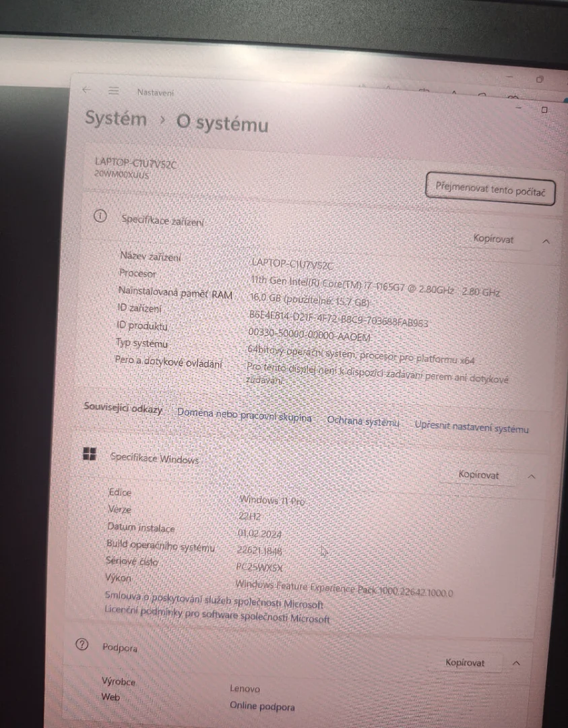The image size is (568, 728).
Task: Collapse the Podpora section chevron
Action: [x=516, y=663]
